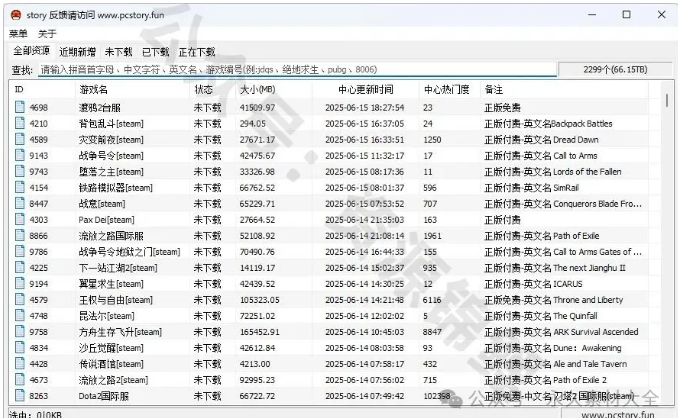Click the file icon for ID 9786

click(20, 251)
